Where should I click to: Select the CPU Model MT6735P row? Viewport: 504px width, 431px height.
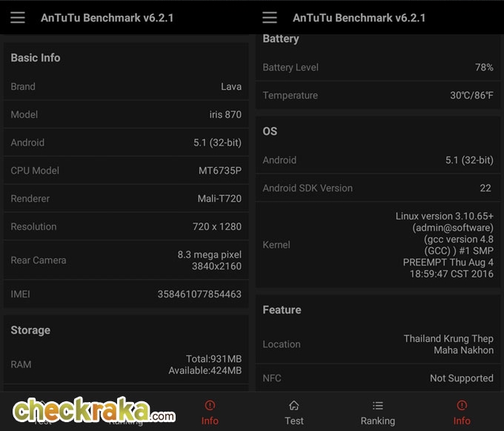pos(126,171)
